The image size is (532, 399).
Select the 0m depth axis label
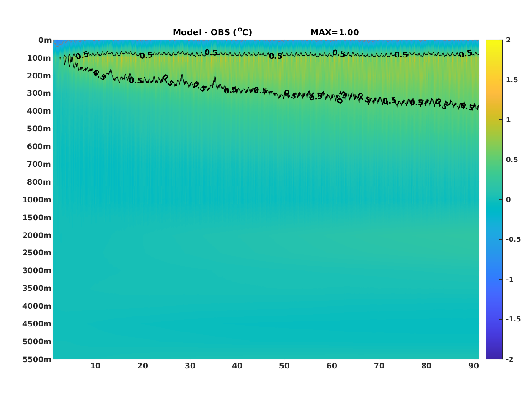pyautogui.click(x=45, y=41)
